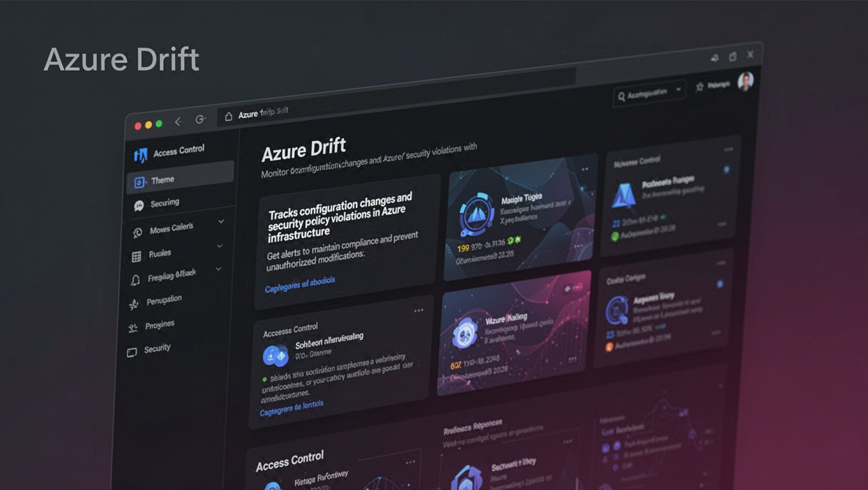Screen dimensions: 868x490
Task: Expand the Rules sidebar chevron
Action: pyautogui.click(x=220, y=246)
